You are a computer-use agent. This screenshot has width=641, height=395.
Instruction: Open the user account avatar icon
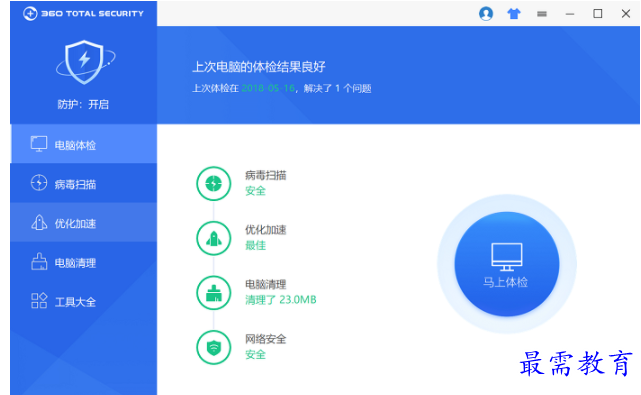coord(486,13)
